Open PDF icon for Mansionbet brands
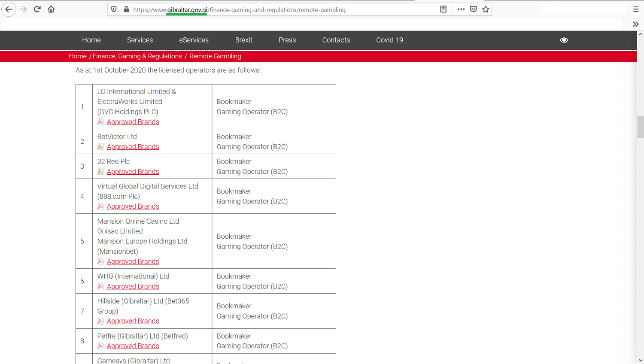This screenshot has width=644, height=364. pos(100,261)
